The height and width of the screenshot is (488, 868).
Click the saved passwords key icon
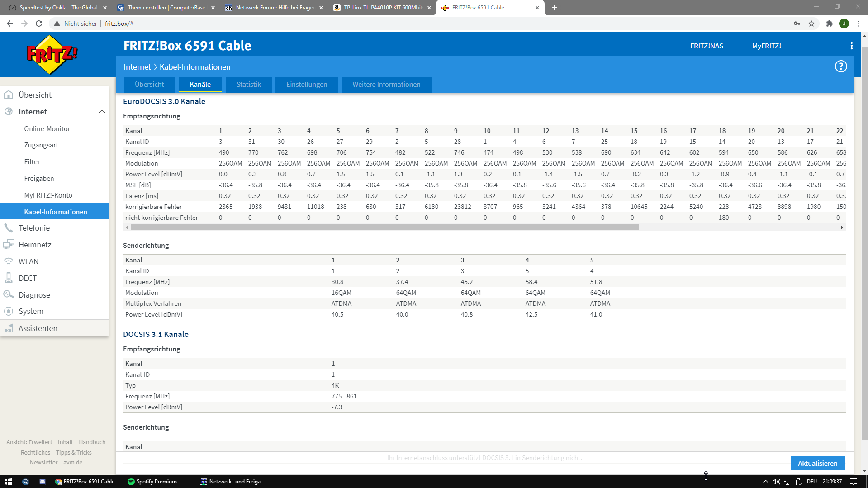click(797, 24)
